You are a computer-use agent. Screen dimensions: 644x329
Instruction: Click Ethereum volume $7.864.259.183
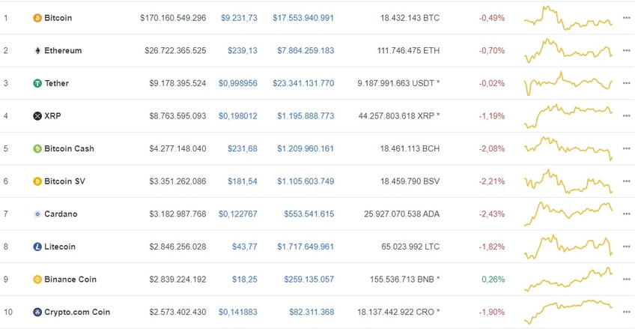[306, 50]
